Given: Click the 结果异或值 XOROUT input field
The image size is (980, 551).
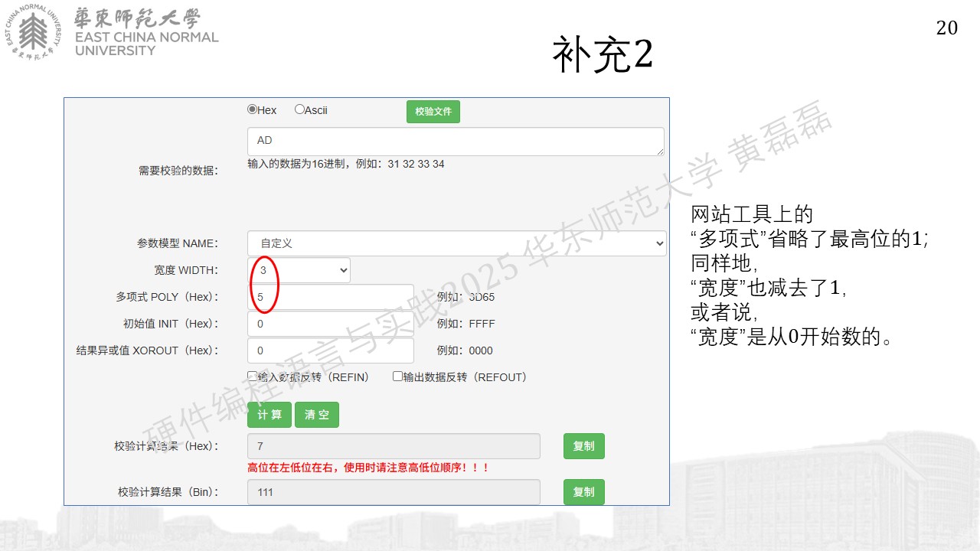Looking at the screenshot, I should (x=331, y=350).
